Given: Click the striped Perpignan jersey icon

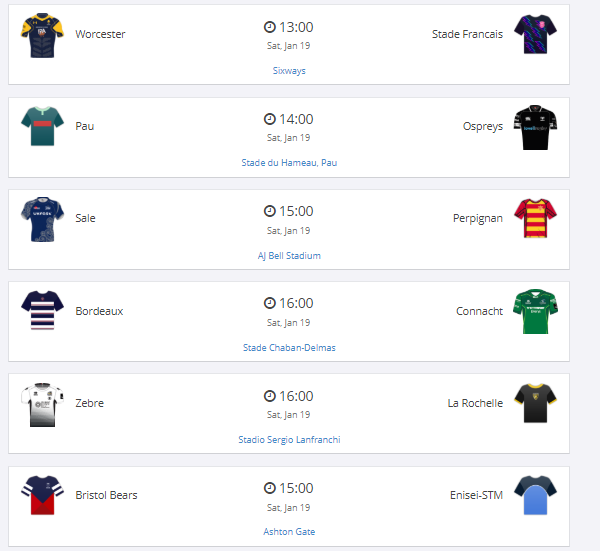Looking at the screenshot, I should [x=535, y=219].
